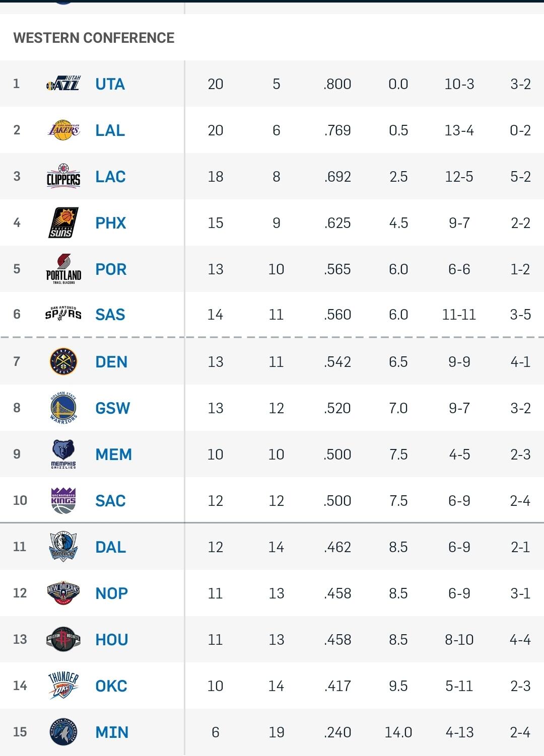Screen dimensions: 544x756
Task: Tap the MIN team name link
Action: coord(112,732)
